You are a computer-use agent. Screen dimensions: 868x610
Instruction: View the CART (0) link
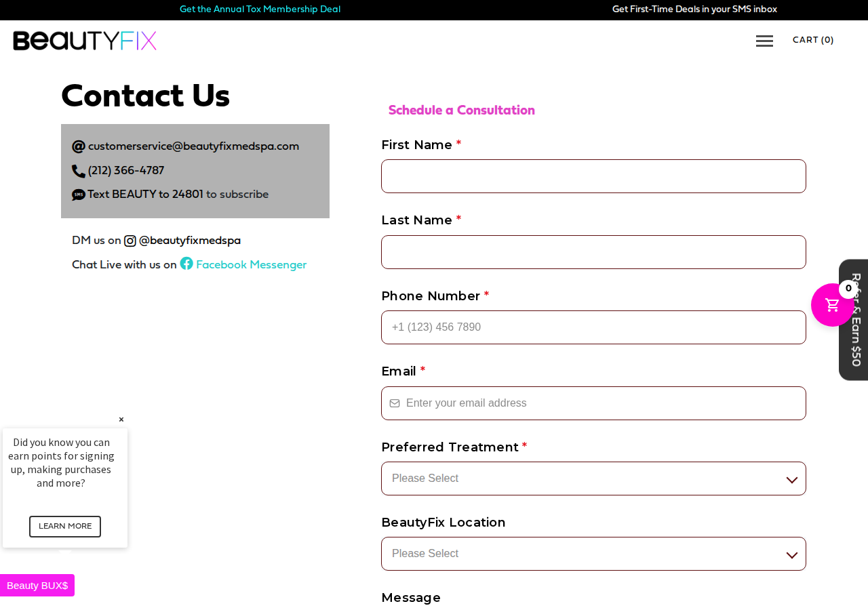coord(813,40)
